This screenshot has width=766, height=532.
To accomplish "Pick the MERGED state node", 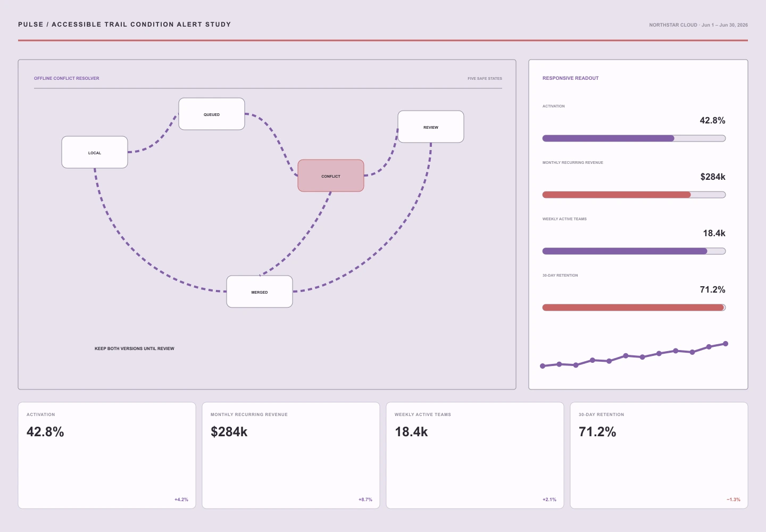I will (260, 292).
